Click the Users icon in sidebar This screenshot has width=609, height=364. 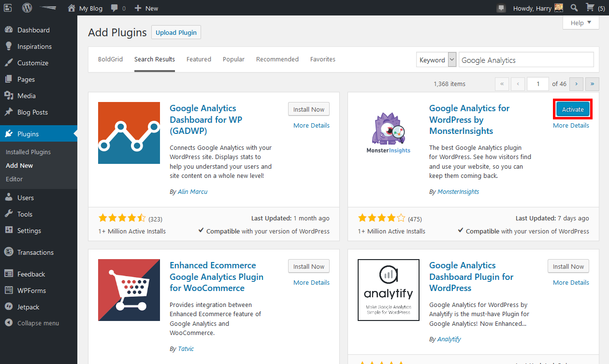9,198
